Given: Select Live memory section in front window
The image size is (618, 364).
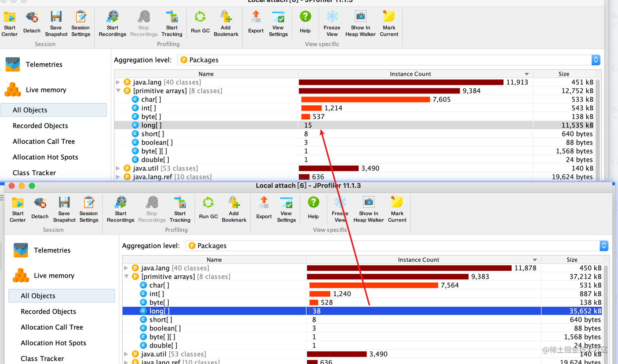Looking at the screenshot, I should [x=54, y=275].
